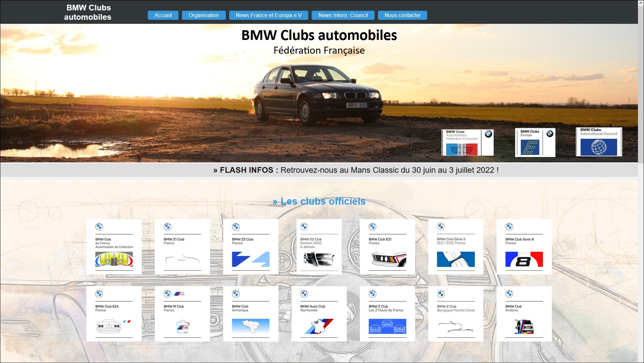This screenshot has width=644, height=363.
Task: Click the BMW Clubs automobiles hero title
Action: click(319, 35)
